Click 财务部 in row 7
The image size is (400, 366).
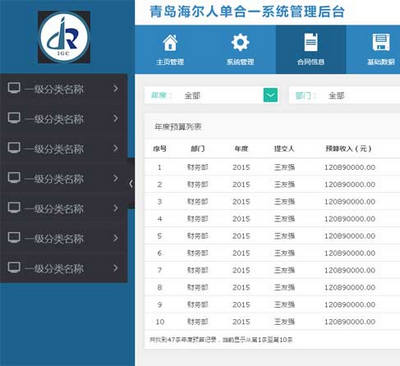(x=198, y=270)
